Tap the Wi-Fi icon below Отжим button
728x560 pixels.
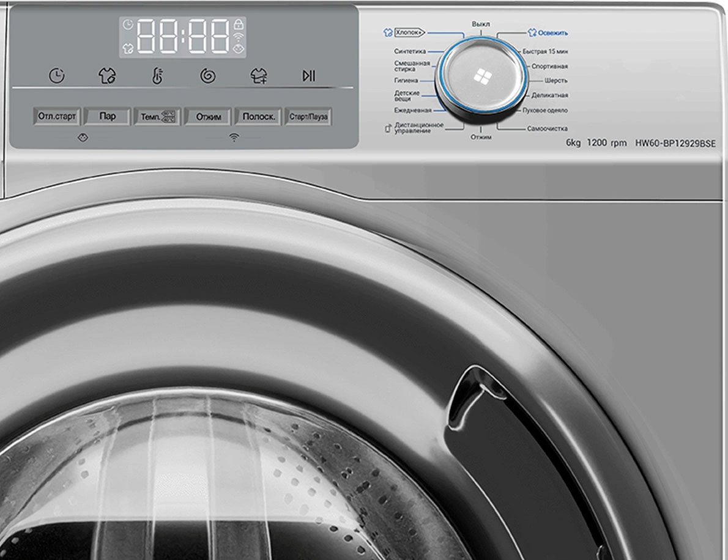click(234, 138)
